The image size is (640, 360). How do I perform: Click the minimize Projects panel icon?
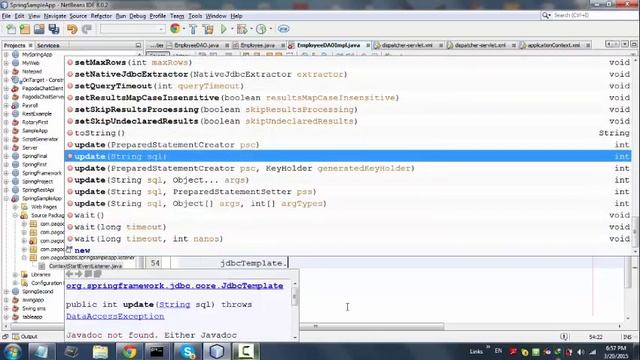[x=138, y=45]
